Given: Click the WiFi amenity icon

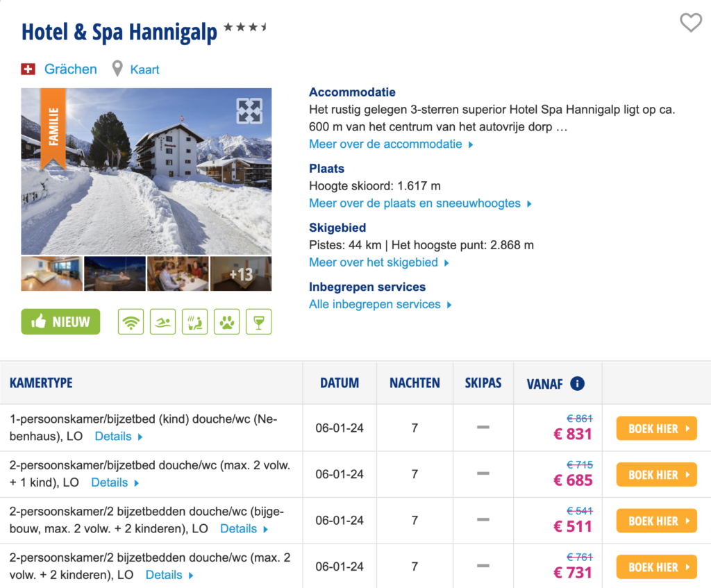Looking at the screenshot, I should 131,321.
